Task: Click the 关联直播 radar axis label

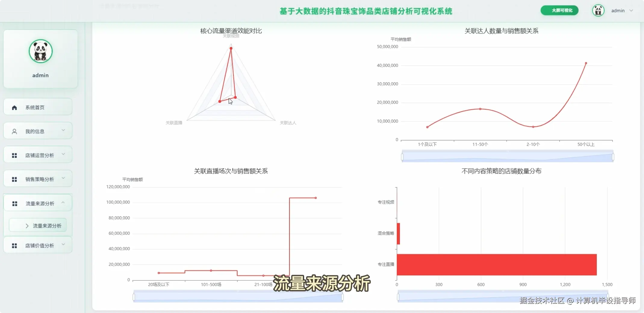Action: click(174, 123)
